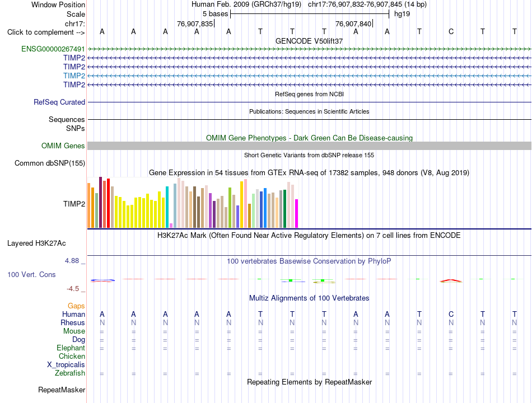The image size is (532, 403).
Task: Click the Layered H3K27Ac label
Action: pyautogui.click(x=36, y=243)
